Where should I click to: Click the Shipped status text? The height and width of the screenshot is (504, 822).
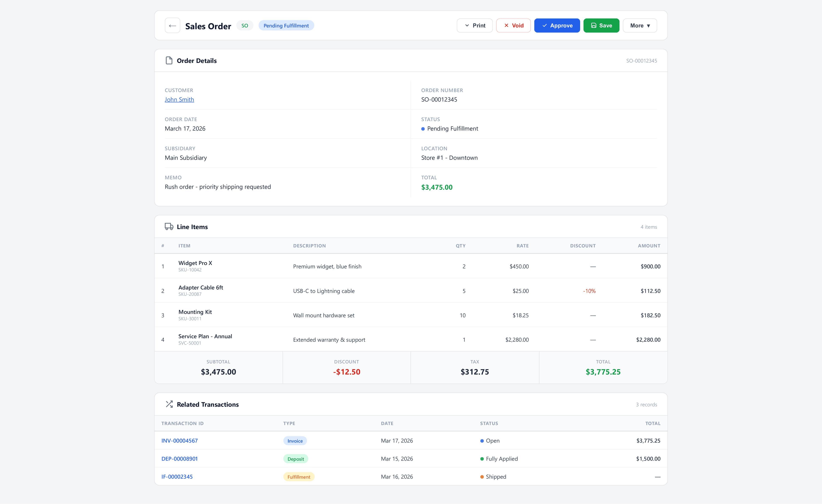click(496, 477)
